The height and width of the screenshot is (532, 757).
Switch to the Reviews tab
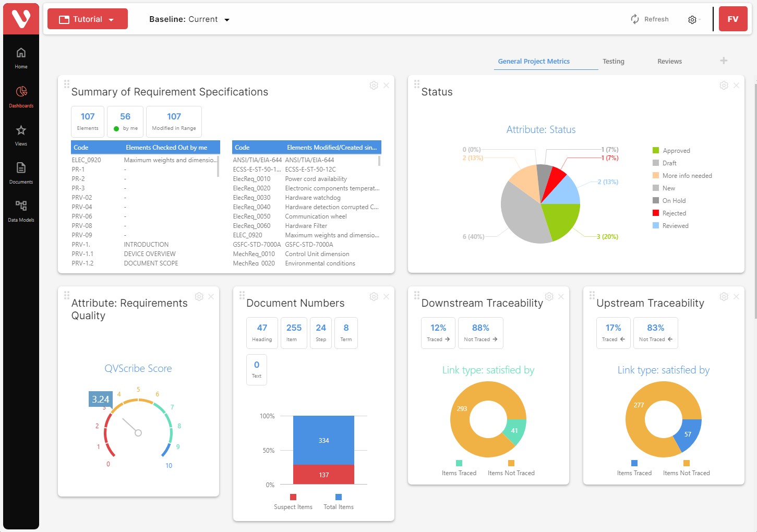669,62
